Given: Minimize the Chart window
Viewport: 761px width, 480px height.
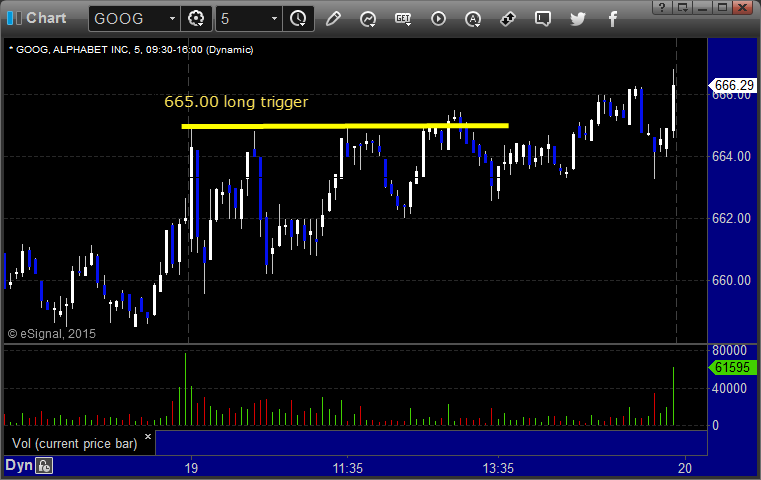Looking at the screenshot, I should (x=702, y=7).
